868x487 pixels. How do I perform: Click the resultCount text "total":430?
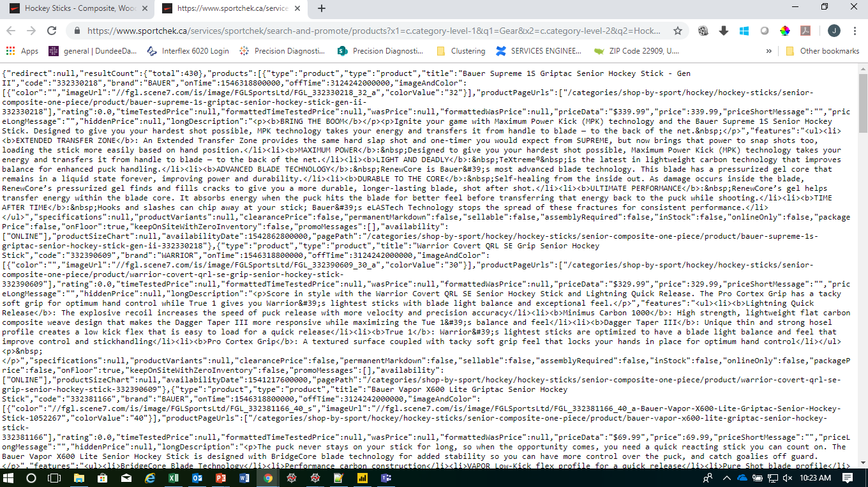tap(176, 73)
